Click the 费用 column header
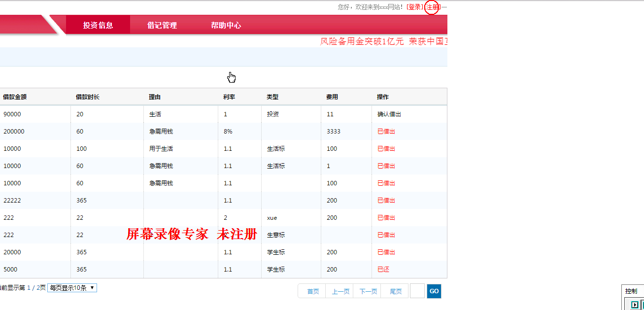 coord(332,97)
